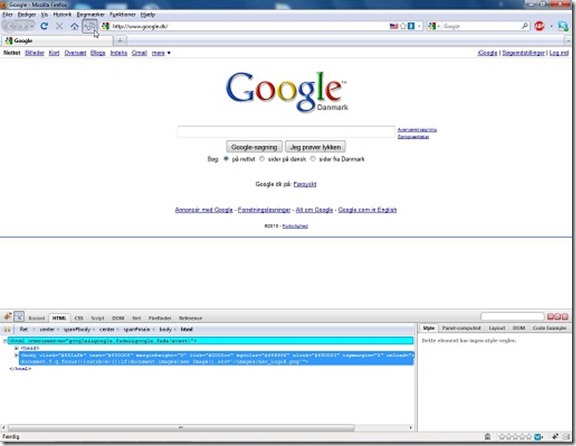Click the back/forward navigation button group

click(x=18, y=26)
